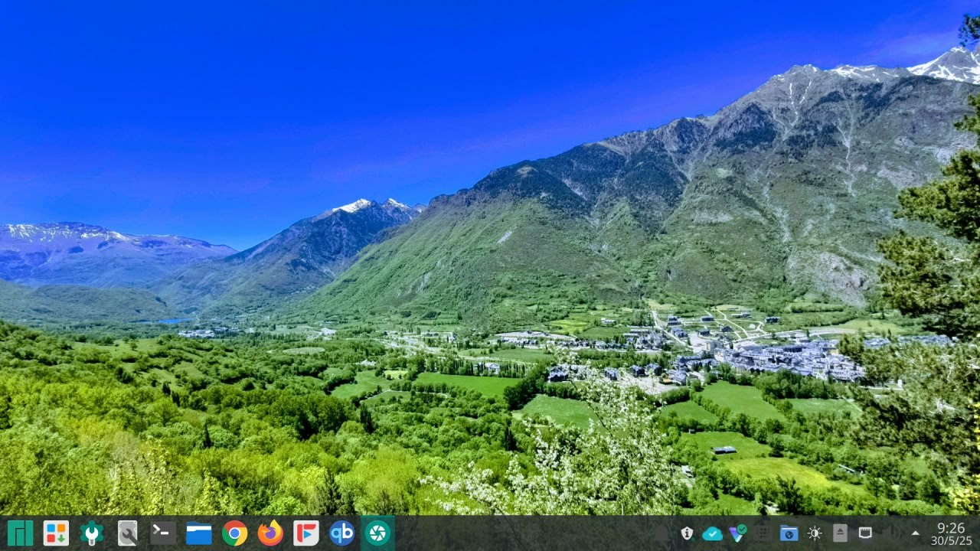Image resolution: width=980 pixels, height=551 pixels.
Task: Launch the terminal emulator
Action: (163, 533)
